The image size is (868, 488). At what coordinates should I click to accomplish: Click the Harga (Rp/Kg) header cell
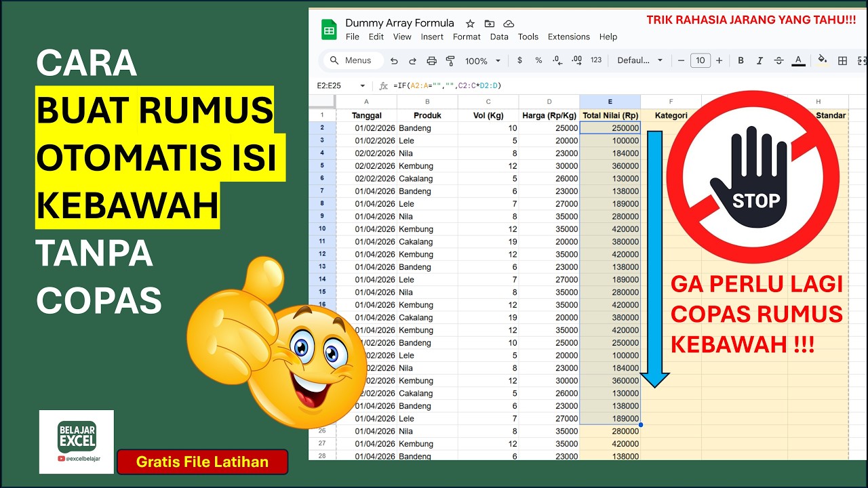click(549, 115)
